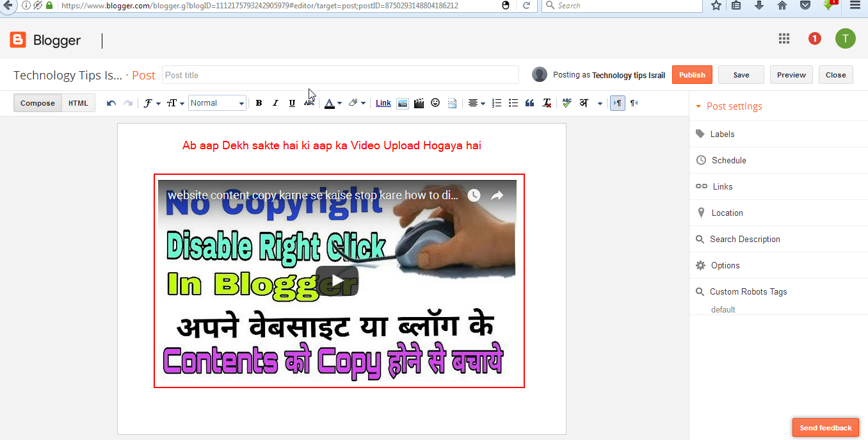Image resolution: width=868 pixels, height=440 pixels.
Task: Toggle strikethrough formatting
Action: [x=309, y=103]
